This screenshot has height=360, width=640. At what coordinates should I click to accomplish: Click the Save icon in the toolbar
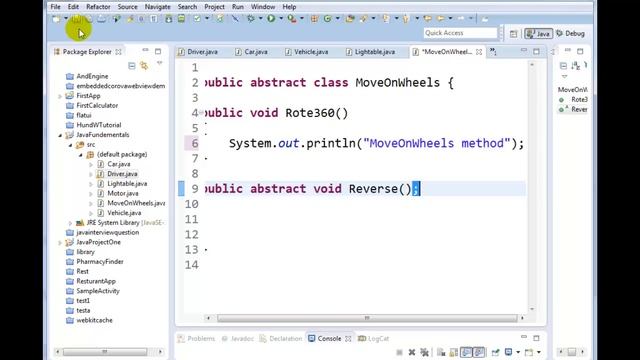click(76, 19)
